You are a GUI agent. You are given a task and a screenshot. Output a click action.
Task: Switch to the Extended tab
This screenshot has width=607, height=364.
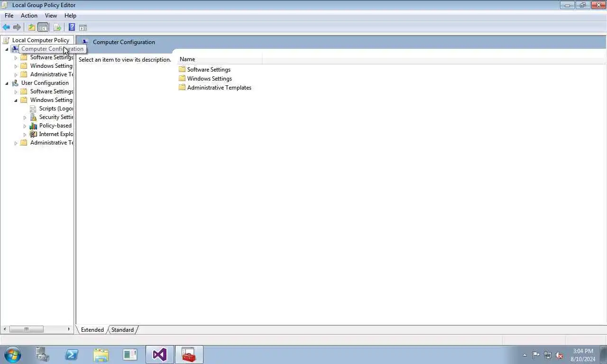(x=92, y=330)
